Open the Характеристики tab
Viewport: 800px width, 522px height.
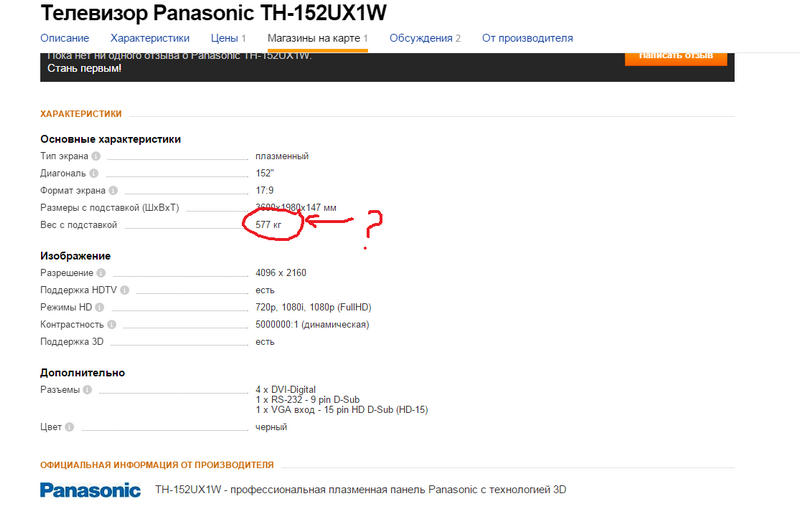(x=150, y=38)
